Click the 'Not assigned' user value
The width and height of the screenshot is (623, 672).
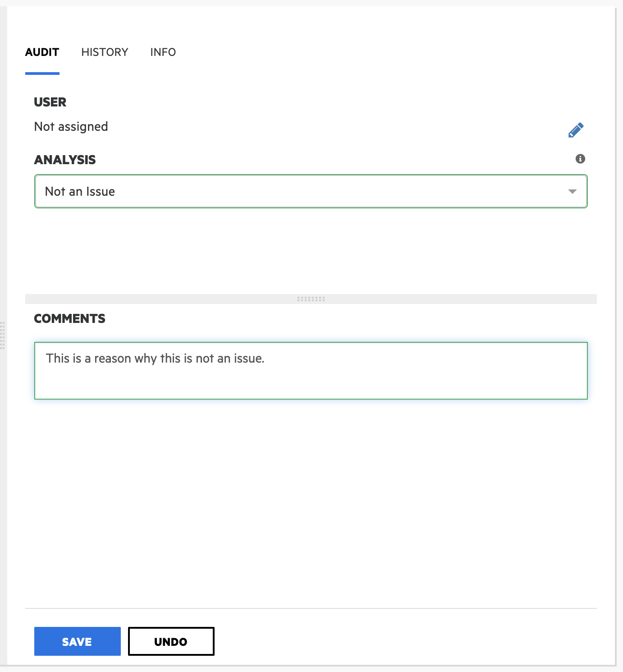point(71,127)
